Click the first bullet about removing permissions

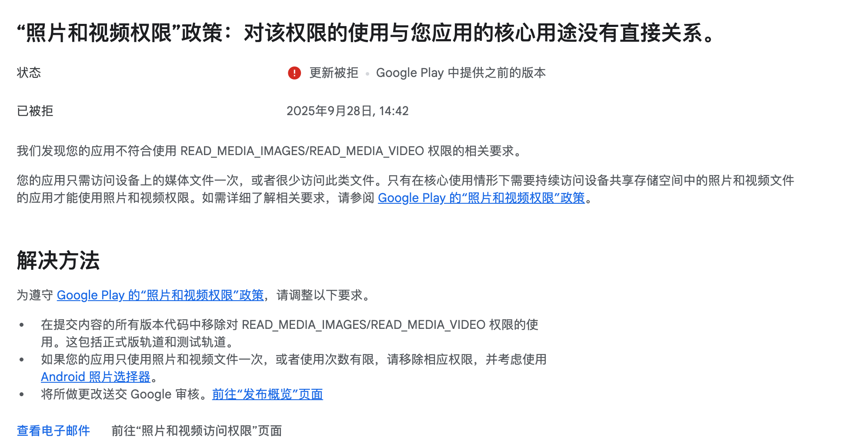(290, 334)
